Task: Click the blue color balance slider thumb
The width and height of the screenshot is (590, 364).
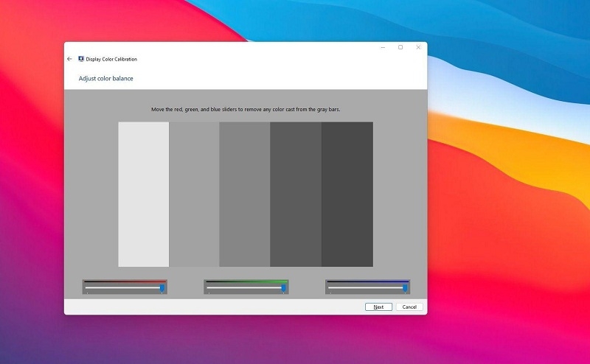Action: pos(405,288)
